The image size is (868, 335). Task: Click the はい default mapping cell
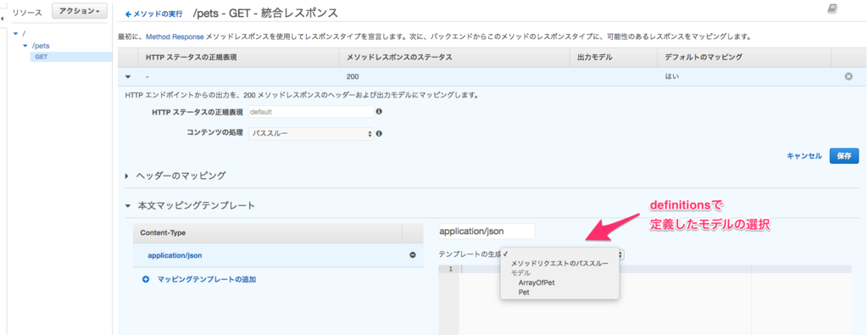(x=672, y=76)
